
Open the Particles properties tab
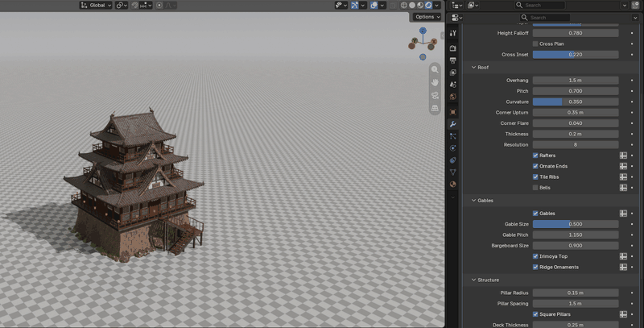(x=453, y=136)
